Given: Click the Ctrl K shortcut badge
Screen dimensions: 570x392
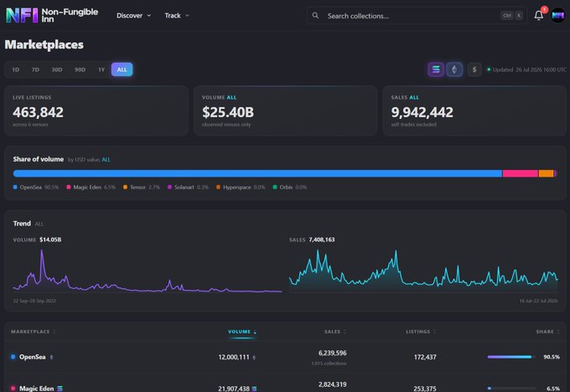Looking at the screenshot, I should coord(512,16).
